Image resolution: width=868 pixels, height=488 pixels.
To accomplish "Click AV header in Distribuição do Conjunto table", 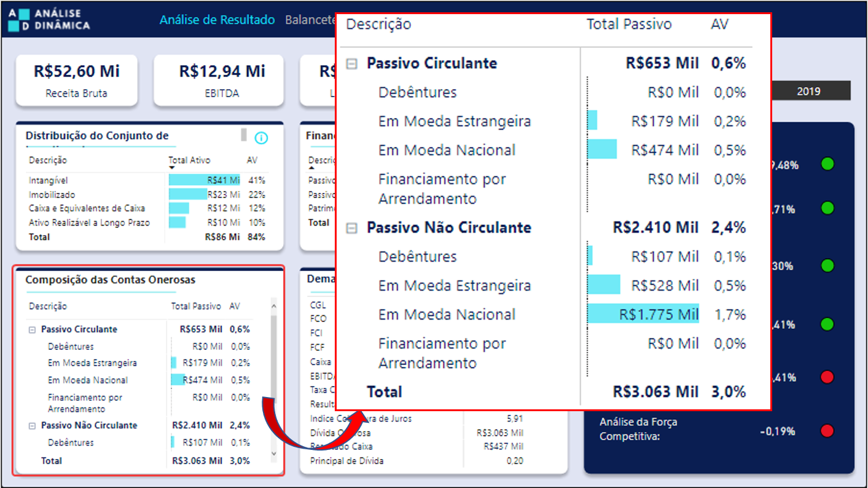I will 252,160.
